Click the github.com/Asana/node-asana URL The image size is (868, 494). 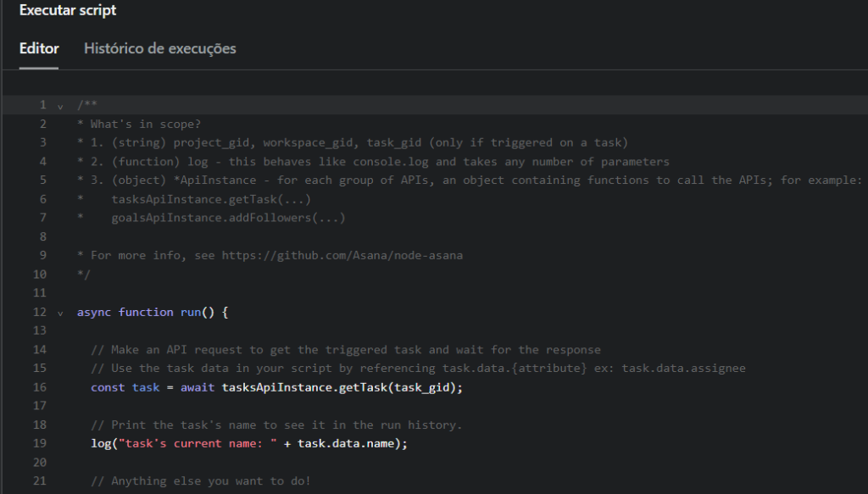click(x=342, y=255)
